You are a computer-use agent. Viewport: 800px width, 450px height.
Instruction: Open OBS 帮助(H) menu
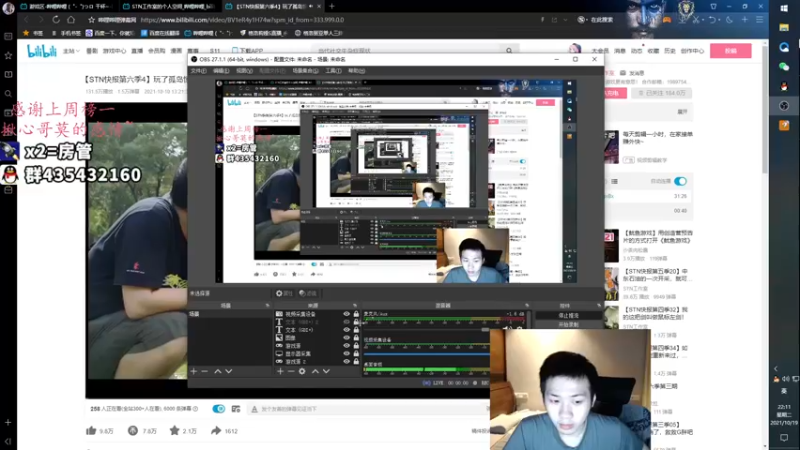(x=356, y=70)
